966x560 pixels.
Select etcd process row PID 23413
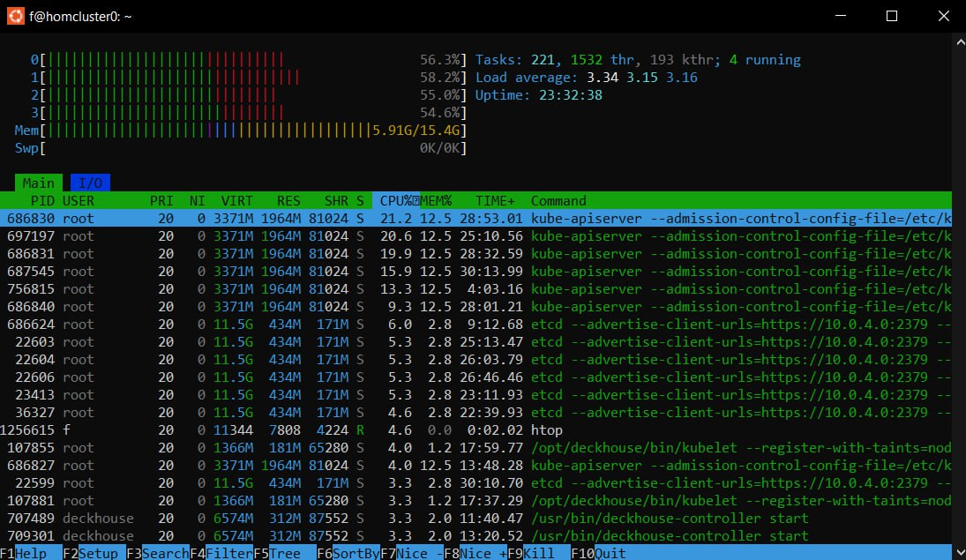tap(476, 395)
